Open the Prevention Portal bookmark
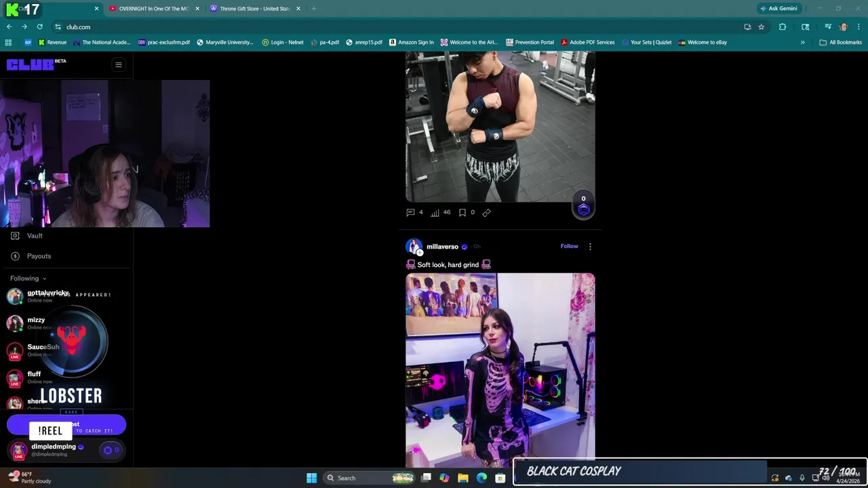 pos(530,42)
